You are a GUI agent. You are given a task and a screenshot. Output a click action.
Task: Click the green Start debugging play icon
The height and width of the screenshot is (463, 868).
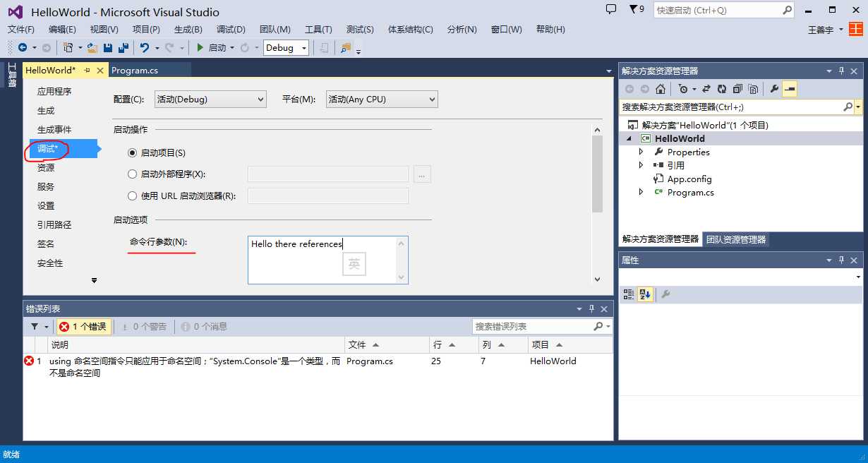point(200,47)
